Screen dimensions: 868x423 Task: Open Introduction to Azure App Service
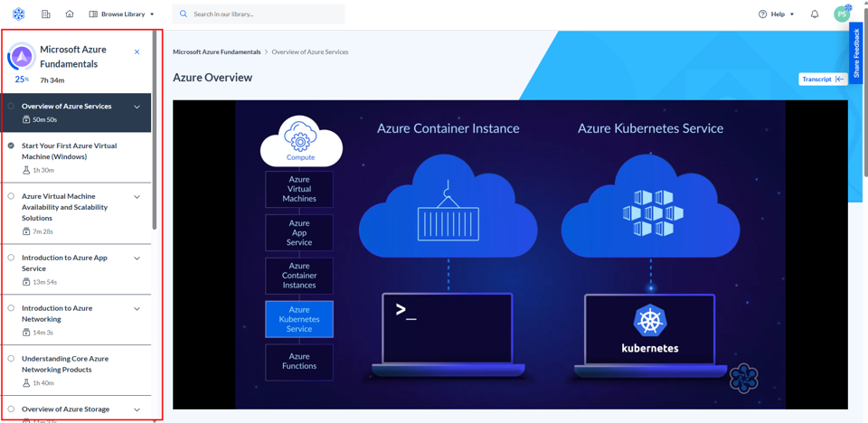point(76,269)
